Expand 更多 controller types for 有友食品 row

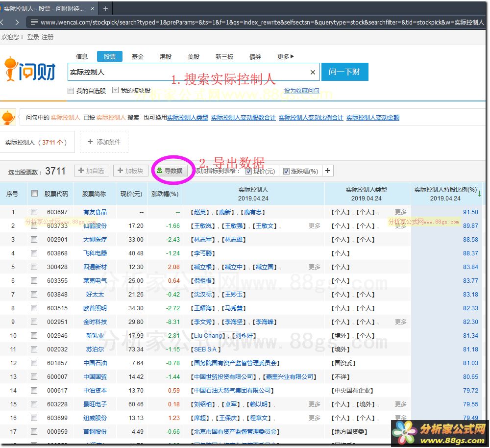(x=401, y=212)
